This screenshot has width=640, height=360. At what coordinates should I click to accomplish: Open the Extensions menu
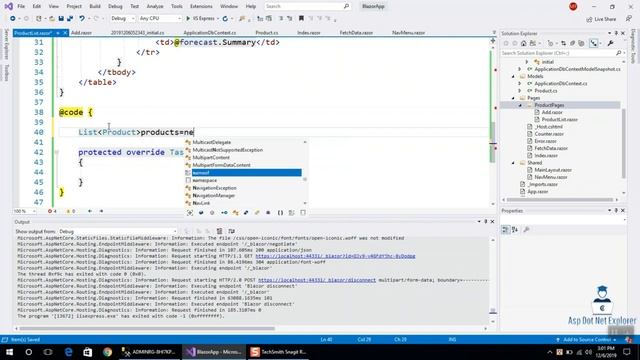pyautogui.click(x=201, y=7)
